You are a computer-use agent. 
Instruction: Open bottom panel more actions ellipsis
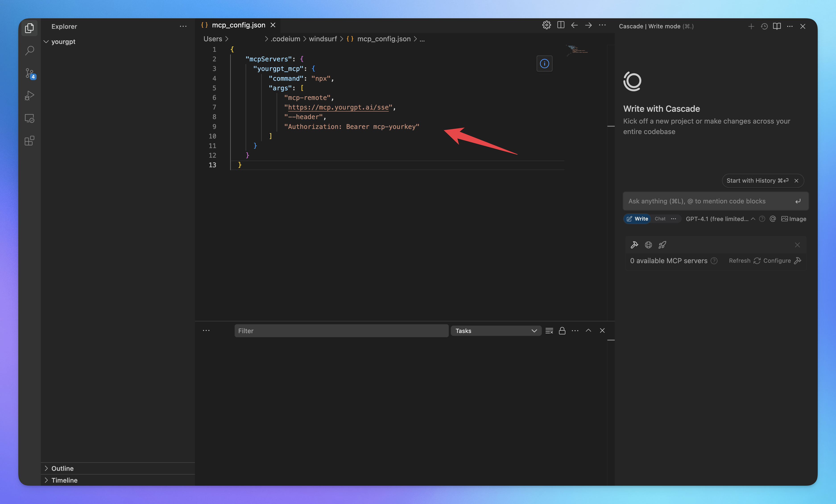575,331
